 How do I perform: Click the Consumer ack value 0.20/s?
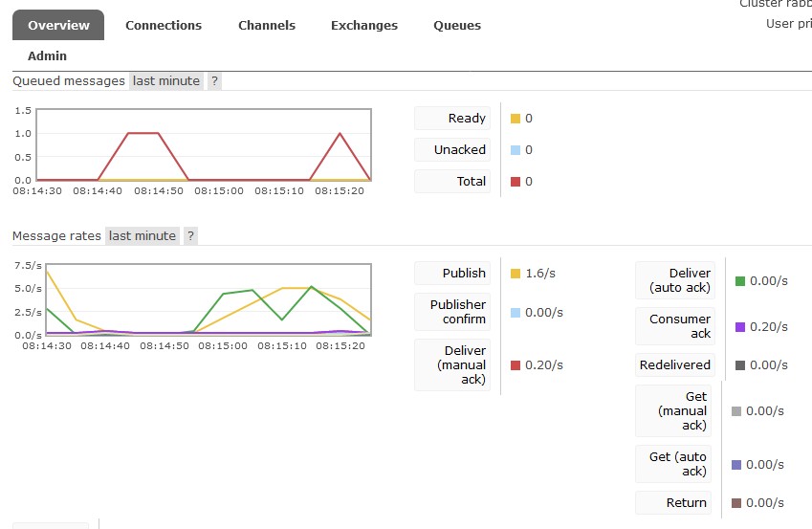(x=769, y=327)
